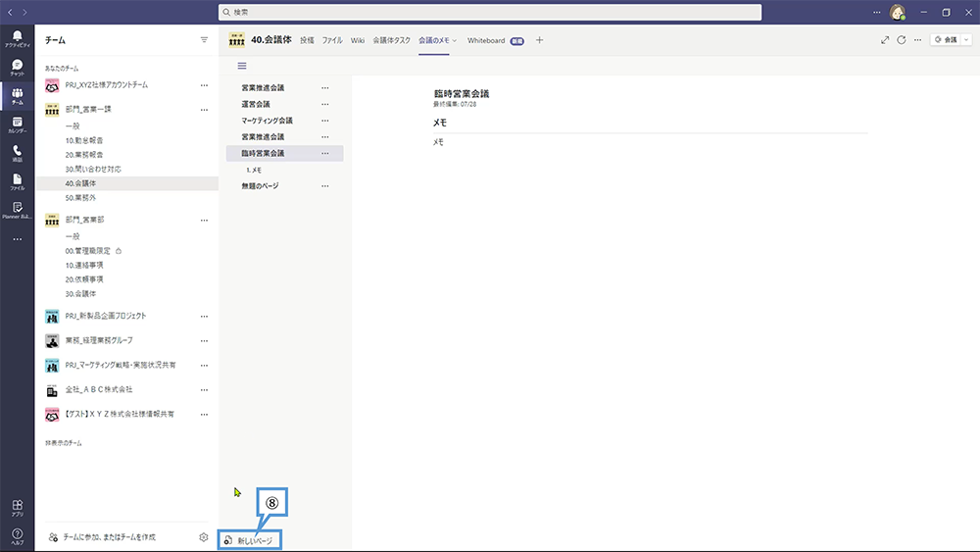The image size is (980, 552).
Task: Open more options for 部門_営業一課 team
Action: pyautogui.click(x=204, y=110)
